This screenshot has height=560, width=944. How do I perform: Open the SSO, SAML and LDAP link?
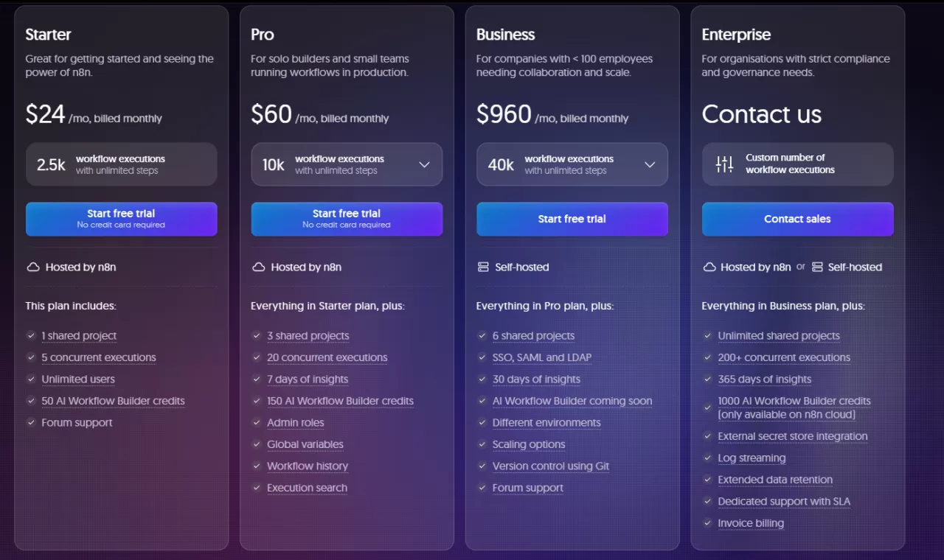[542, 357]
